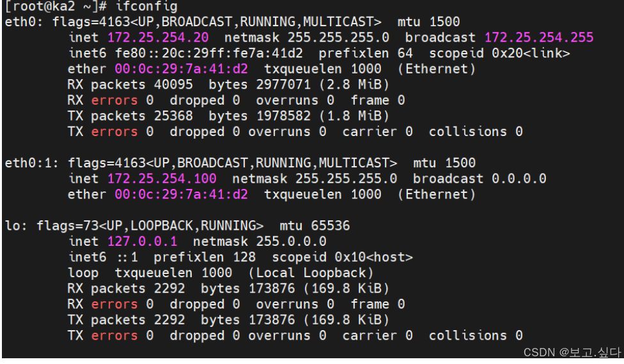This screenshot has height=364, width=624.
Task: Select the 'lo:' interface name
Action: [x=16, y=225]
